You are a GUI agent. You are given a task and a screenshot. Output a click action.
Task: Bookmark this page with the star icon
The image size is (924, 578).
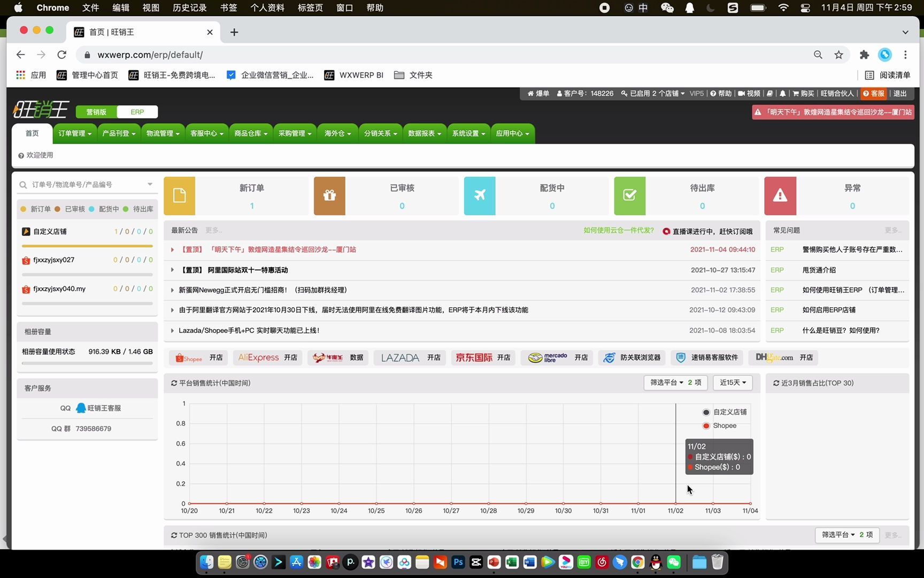(838, 55)
